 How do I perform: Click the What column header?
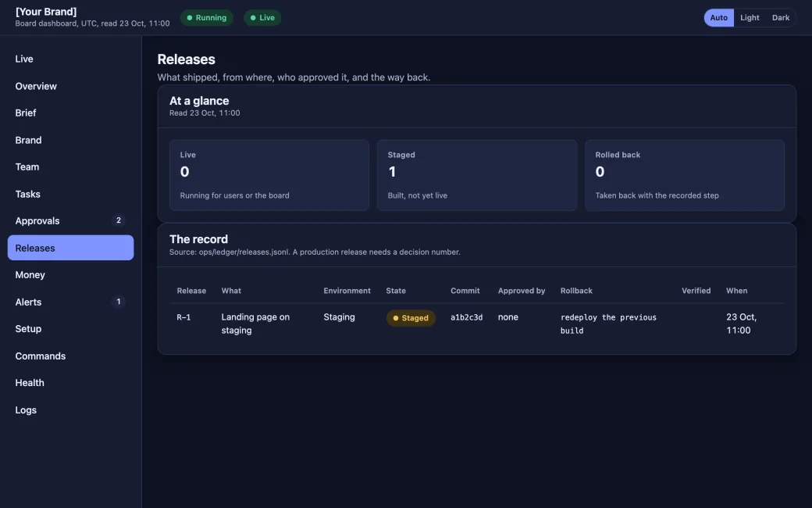point(231,291)
